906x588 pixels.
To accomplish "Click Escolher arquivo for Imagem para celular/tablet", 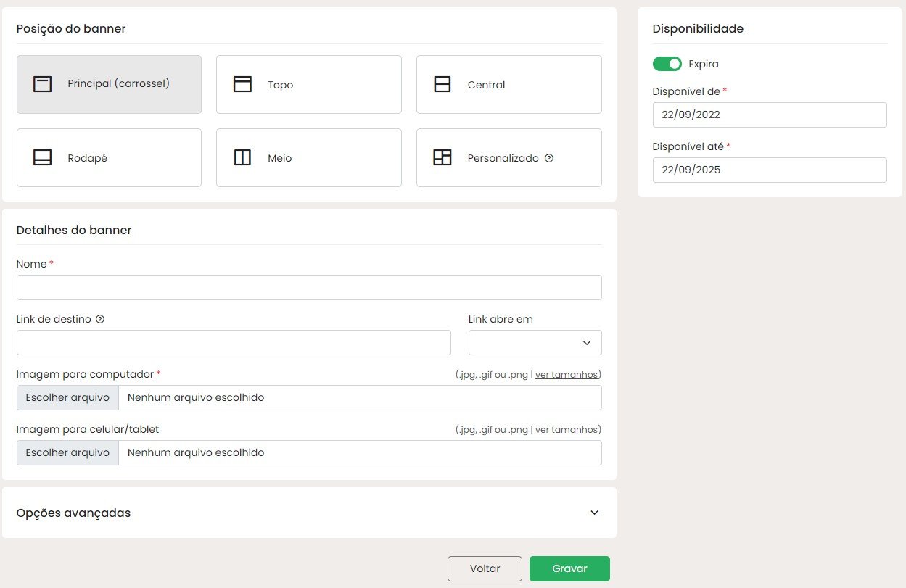I will pos(67,452).
